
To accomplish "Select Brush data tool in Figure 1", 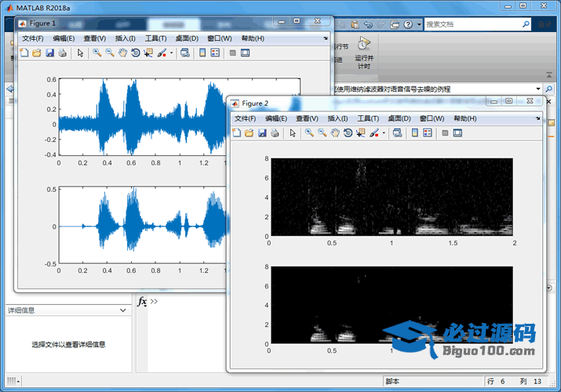I will pos(162,53).
